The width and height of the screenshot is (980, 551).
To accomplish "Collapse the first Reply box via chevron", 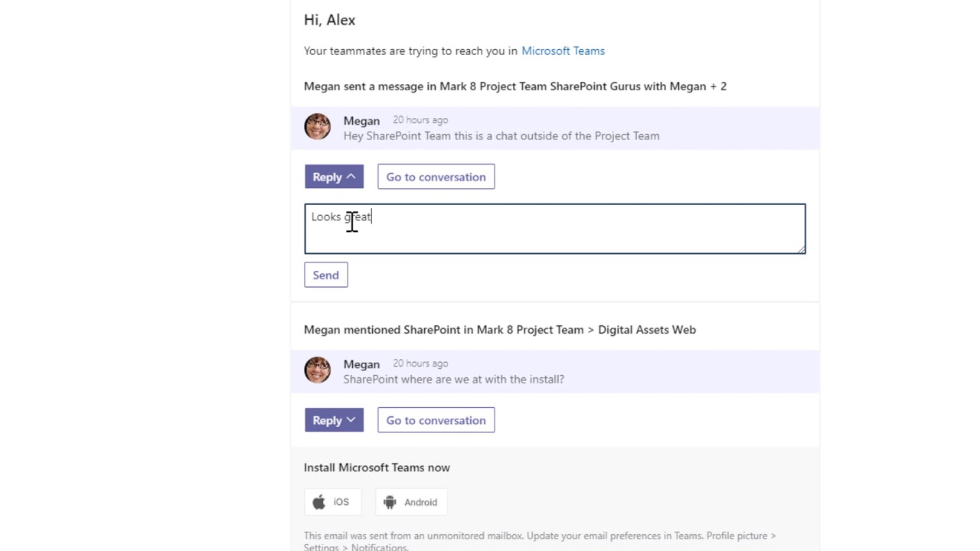I will [351, 177].
